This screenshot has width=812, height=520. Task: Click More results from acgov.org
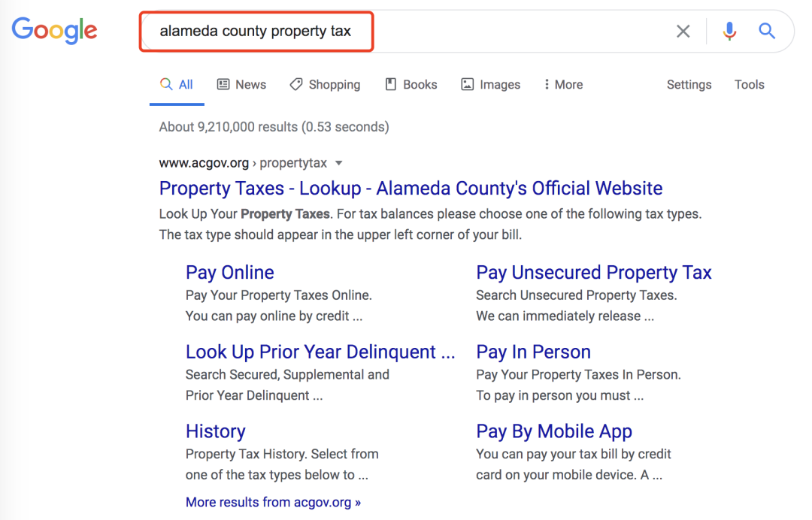pyautogui.click(x=273, y=502)
